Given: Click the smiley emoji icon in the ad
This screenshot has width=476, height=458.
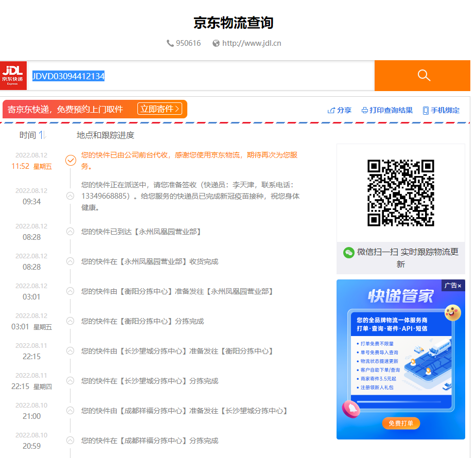Looking at the screenshot, I should coord(453,312).
